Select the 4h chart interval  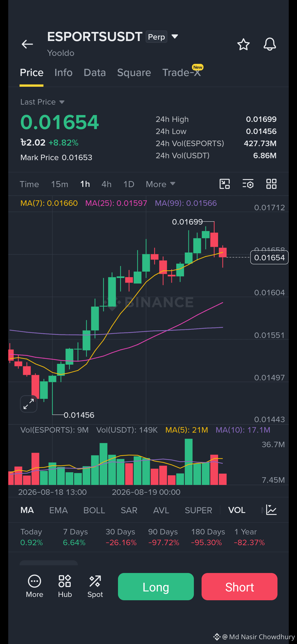point(106,184)
